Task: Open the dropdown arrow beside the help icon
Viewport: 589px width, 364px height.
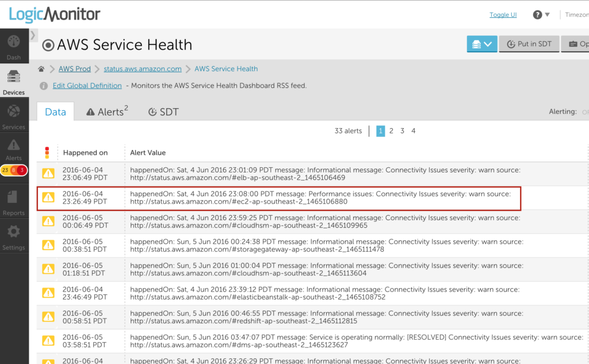Action: (548, 14)
